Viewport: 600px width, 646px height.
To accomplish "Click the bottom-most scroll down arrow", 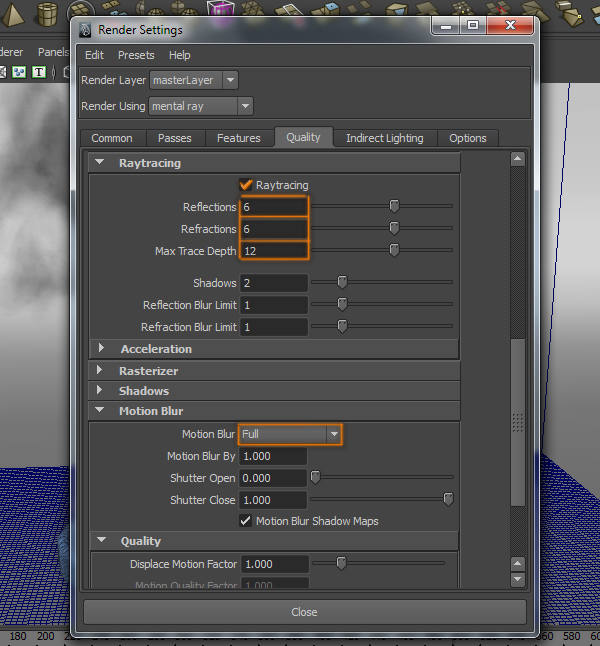I will pos(517,579).
